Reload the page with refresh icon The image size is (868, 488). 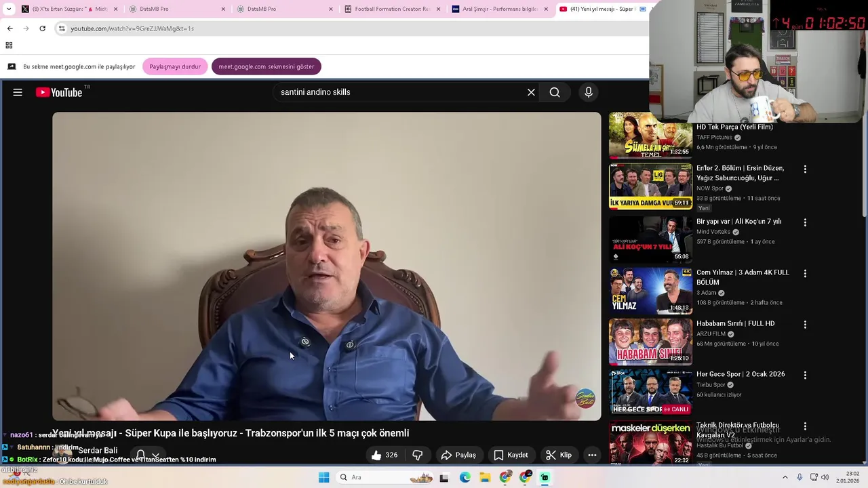[42, 28]
